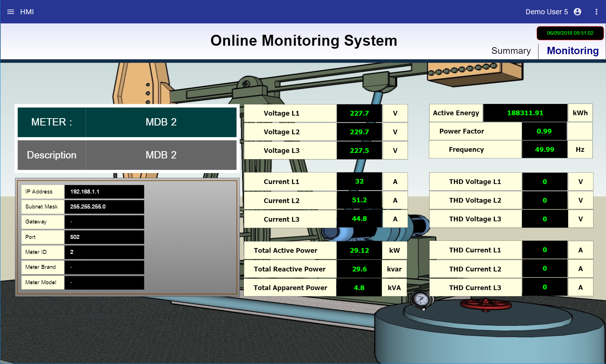The height and width of the screenshot is (364, 606).
Task: Select the Monitoring tab
Action: [x=572, y=51]
